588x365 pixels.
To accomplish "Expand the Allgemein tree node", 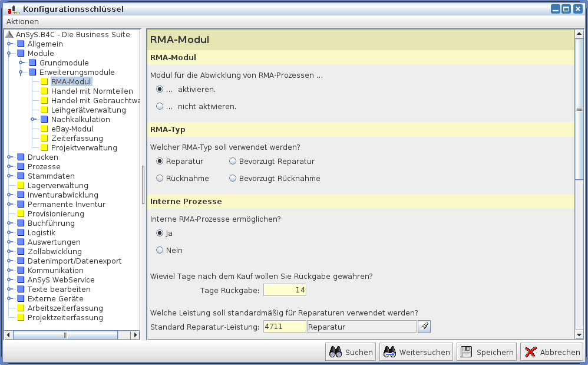I will coord(9,44).
